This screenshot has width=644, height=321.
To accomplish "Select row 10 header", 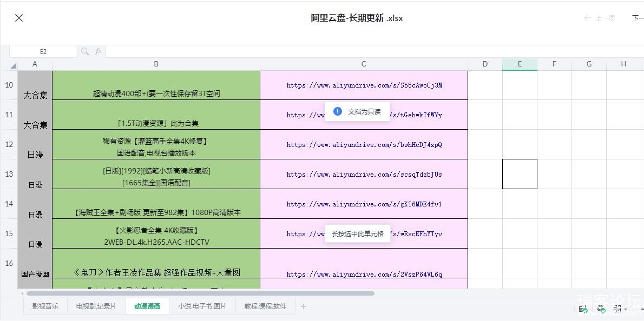I will point(9,85).
